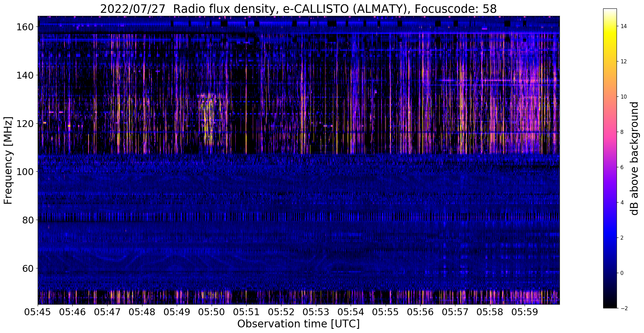This screenshot has width=644, height=333.
Task: Click the 05:48 time tick label
Action: [x=142, y=312]
